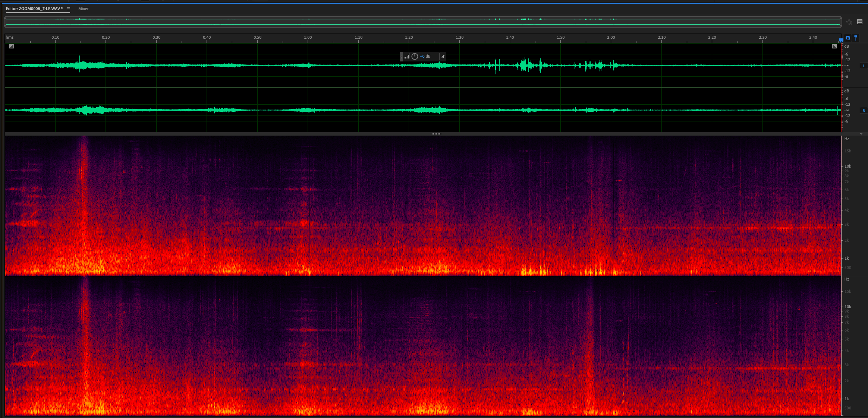
Task: Click the waveform-spectral divider grip handle
Action: tap(437, 134)
